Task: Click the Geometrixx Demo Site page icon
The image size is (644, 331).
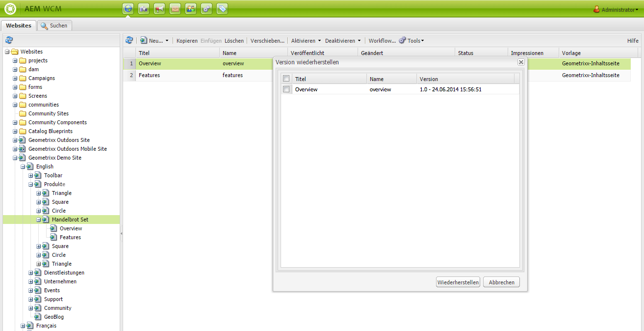Action: point(23,158)
